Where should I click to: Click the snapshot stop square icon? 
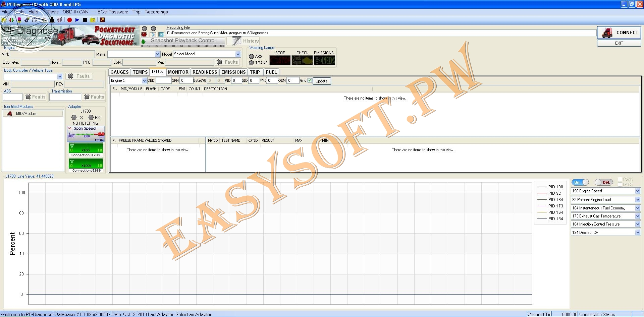tap(161, 34)
